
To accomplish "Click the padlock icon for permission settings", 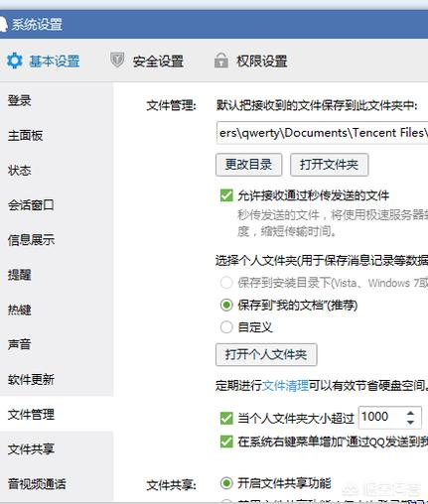I will [x=220, y=61].
